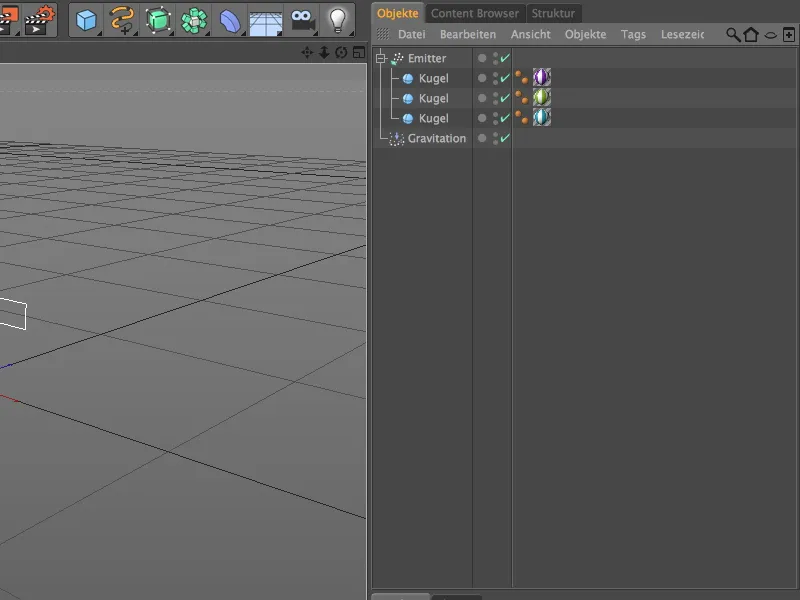Open Object Manager search magnifier
The width and height of the screenshot is (800, 600).
pos(733,35)
